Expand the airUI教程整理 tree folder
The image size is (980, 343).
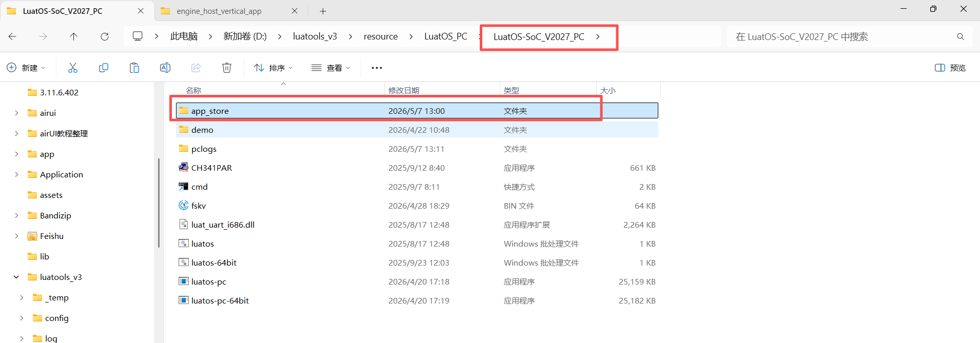(x=16, y=133)
